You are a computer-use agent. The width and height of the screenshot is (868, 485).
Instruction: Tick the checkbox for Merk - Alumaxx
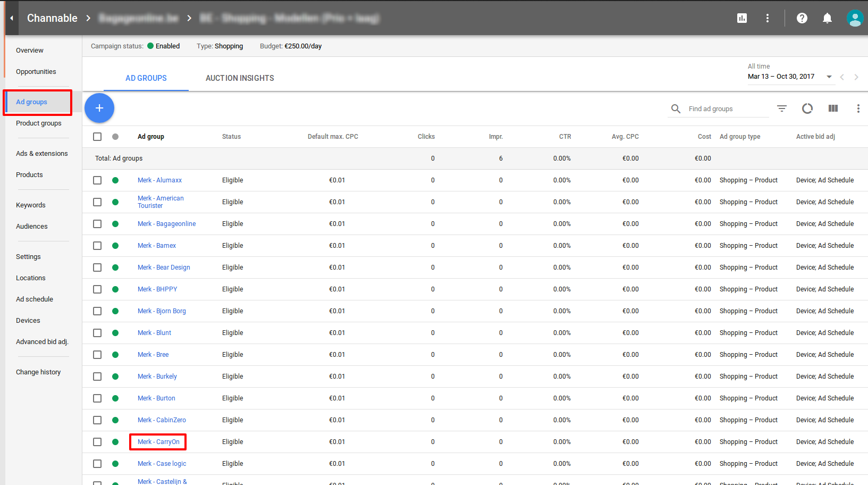pyautogui.click(x=97, y=180)
